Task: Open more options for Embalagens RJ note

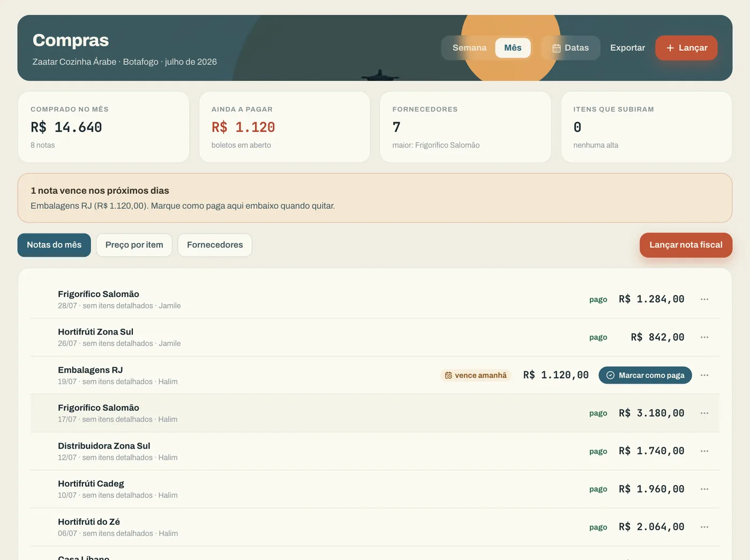Action: pos(704,375)
